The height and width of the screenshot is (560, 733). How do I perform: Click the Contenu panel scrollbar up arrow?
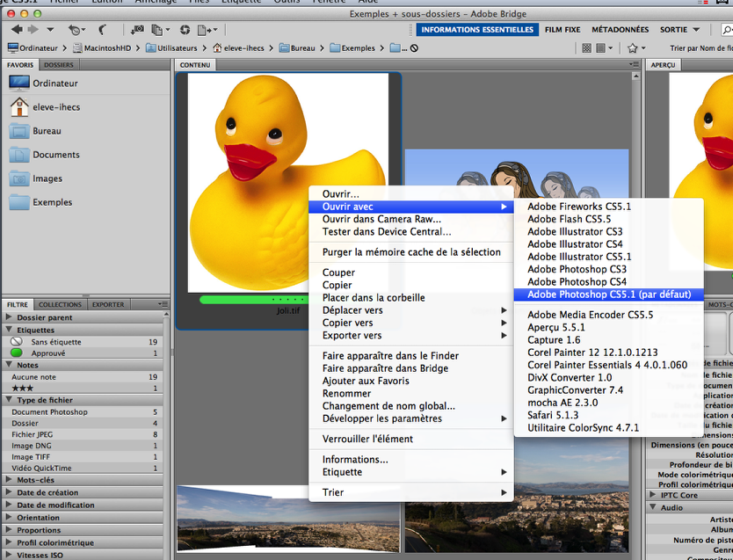[x=635, y=76]
